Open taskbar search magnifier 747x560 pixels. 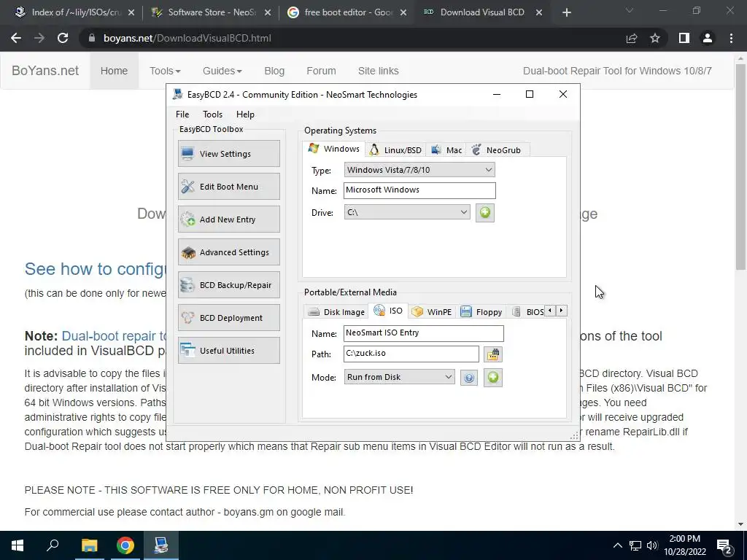click(53, 545)
